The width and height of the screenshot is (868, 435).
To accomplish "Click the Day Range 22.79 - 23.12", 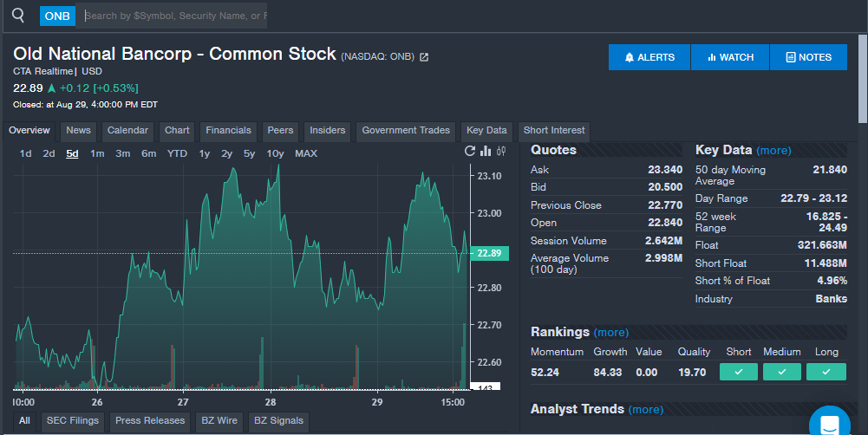I will [813, 198].
